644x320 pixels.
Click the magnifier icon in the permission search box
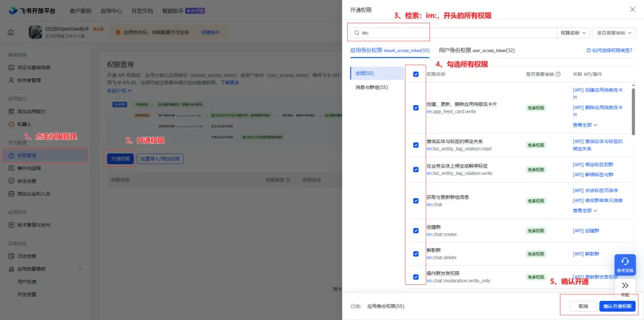pyautogui.click(x=357, y=33)
